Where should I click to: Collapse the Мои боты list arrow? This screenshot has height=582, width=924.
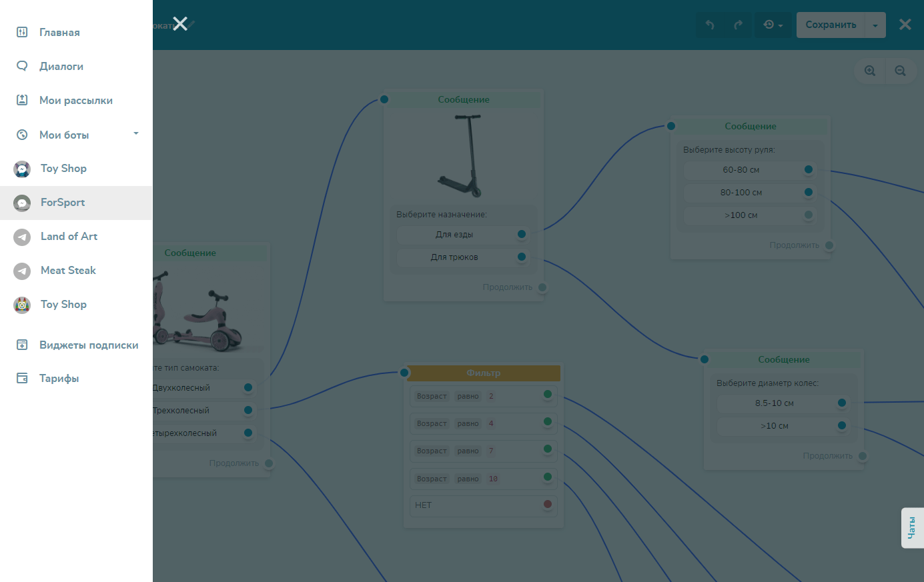tap(136, 134)
